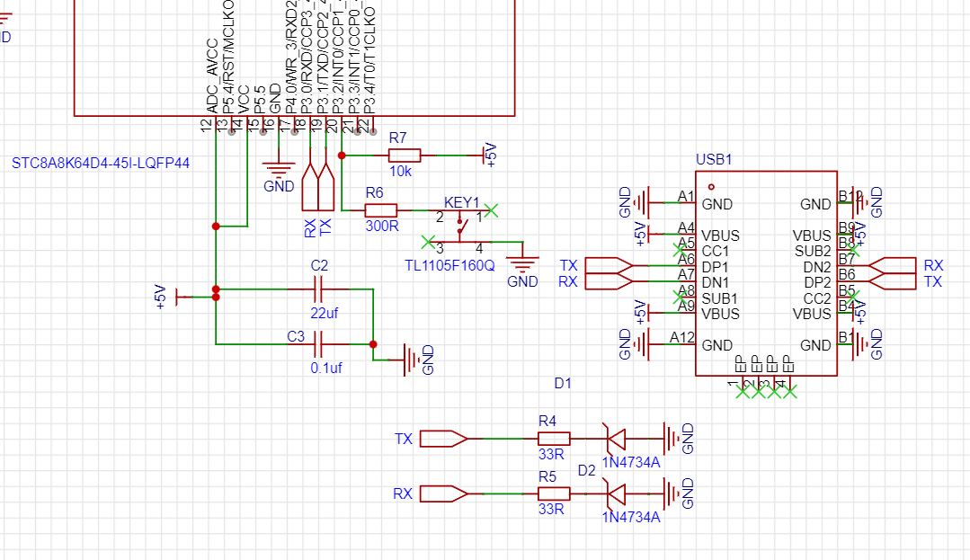Select the TL1105F160Q part name text
The image size is (970, 560).
coord(449,266)
